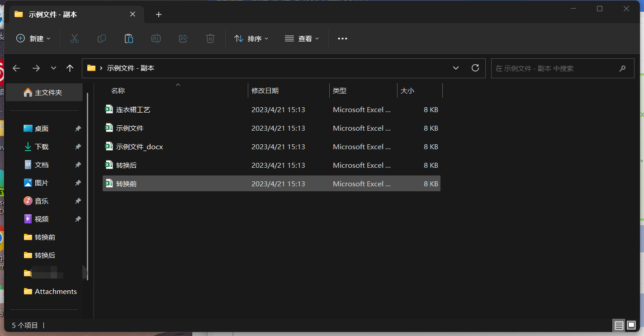Open the more options ellipsis menu
This screenshot has height=336, width=644.
(342, 39)
